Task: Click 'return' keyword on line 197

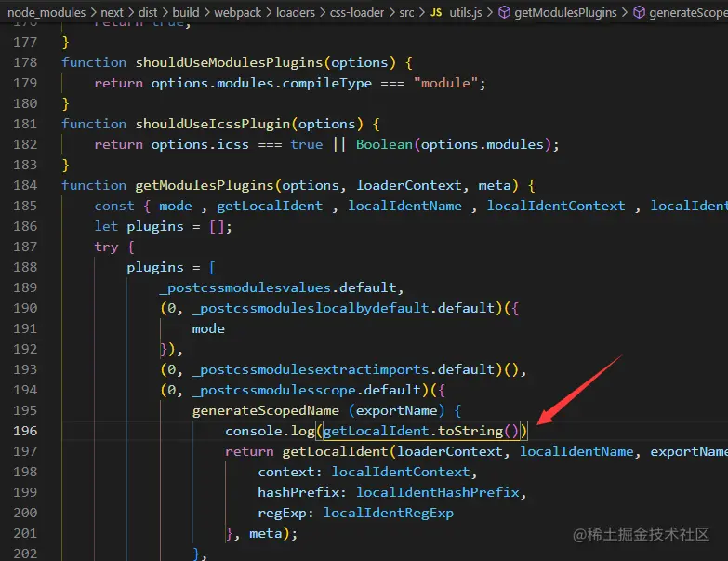Action: tap(249, 451)
